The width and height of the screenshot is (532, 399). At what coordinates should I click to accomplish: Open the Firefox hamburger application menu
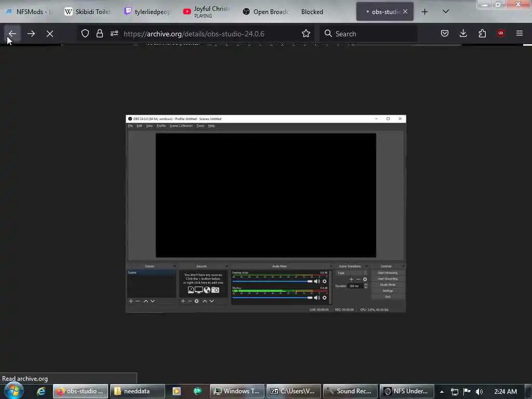520,33
